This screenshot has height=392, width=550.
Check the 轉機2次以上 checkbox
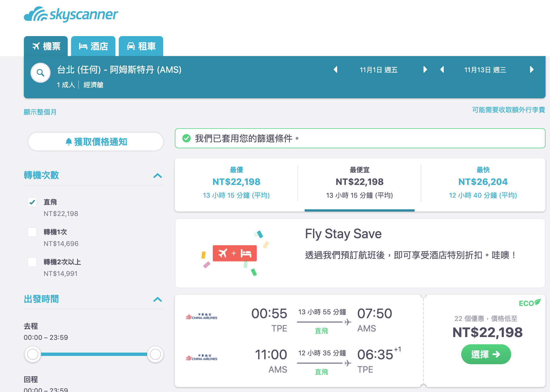32,262
